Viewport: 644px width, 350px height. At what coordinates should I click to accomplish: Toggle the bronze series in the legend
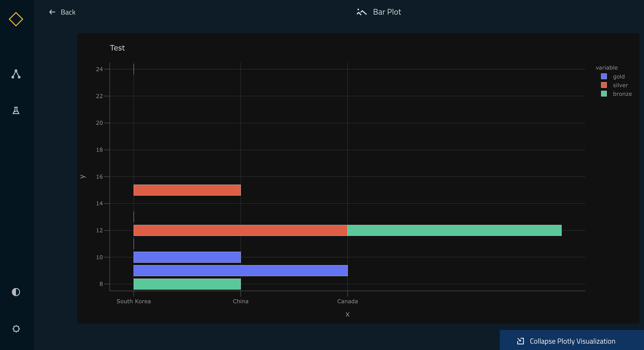pyautogui.click(x=616, y=94)
